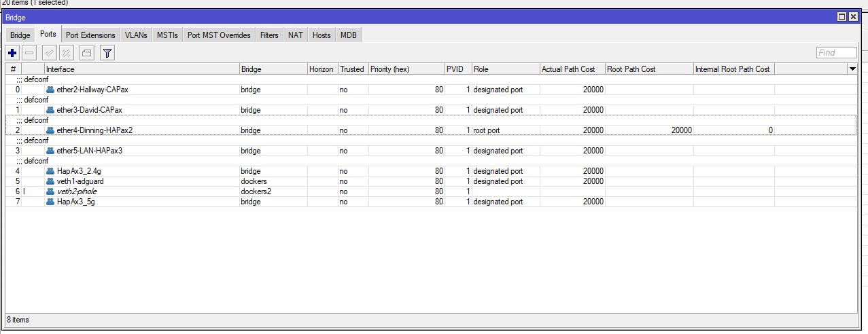The height and width of the screenshot is (334, 868).
Task: Click the veth1-adguard interface icon
Action: pos(50,181)
